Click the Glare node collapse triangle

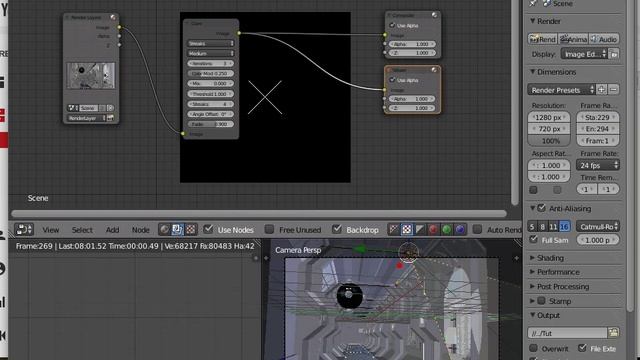click(x=188, y=23)
